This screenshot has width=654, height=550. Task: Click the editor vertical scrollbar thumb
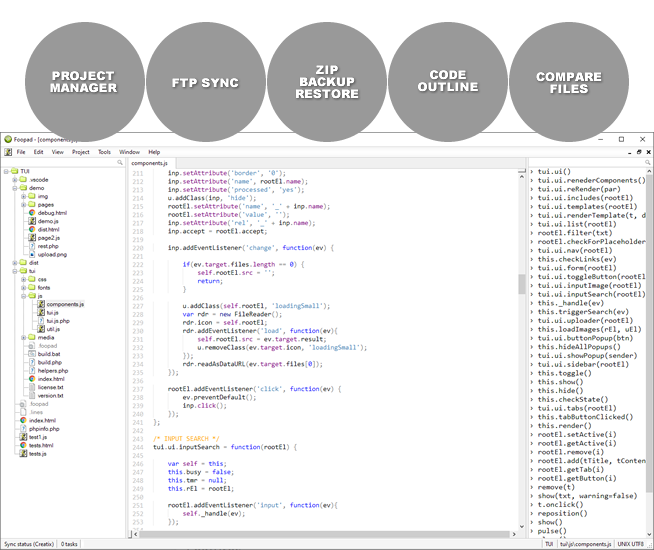[x=522, y=285]
